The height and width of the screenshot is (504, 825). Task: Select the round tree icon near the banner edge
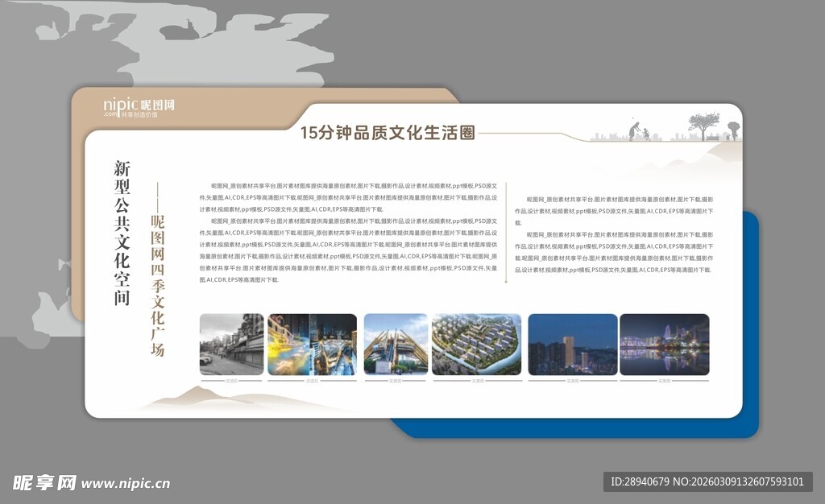(x=734, y=129)
